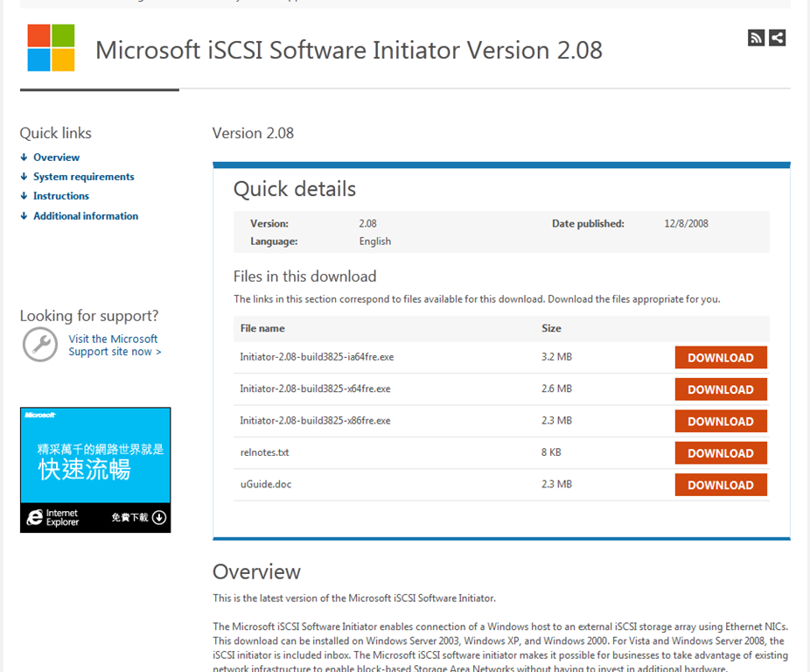The width and height of the screenshot is (810, 672).
Task: Click the 2.6 MB size value
Action: [x=556, y=388]
